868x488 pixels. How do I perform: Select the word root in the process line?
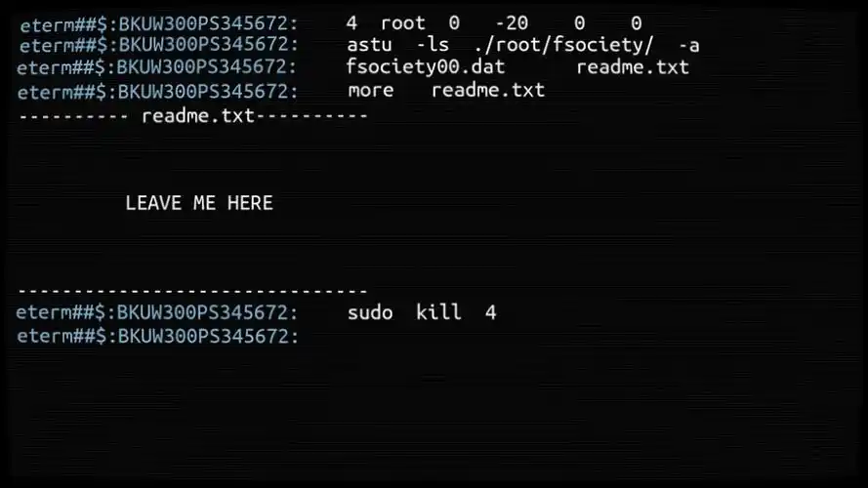[x=403, y=23]
